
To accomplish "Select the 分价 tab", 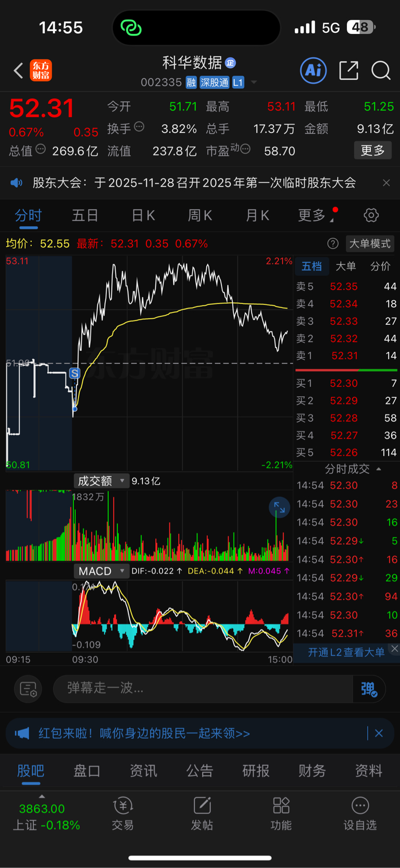I will click(380, 266).
